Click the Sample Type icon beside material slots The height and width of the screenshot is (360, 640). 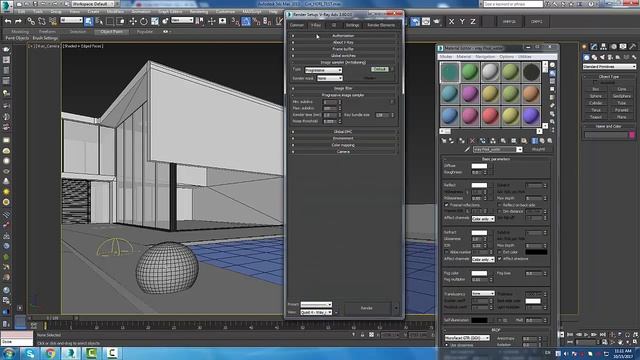[552, 65]
